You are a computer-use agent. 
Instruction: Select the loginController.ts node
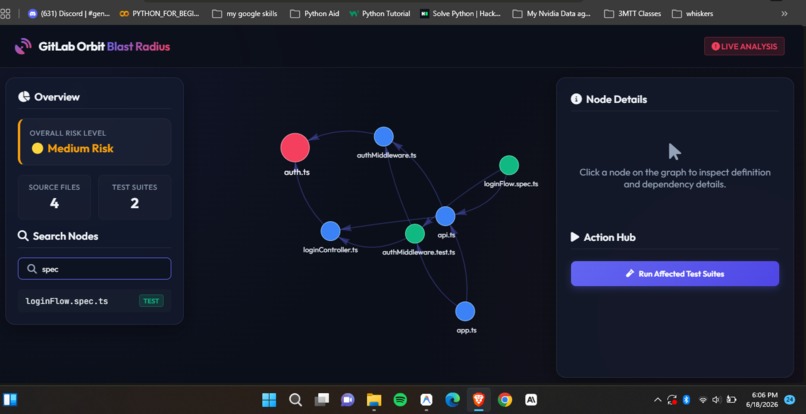pyautogui.click(x=331, y=231)
